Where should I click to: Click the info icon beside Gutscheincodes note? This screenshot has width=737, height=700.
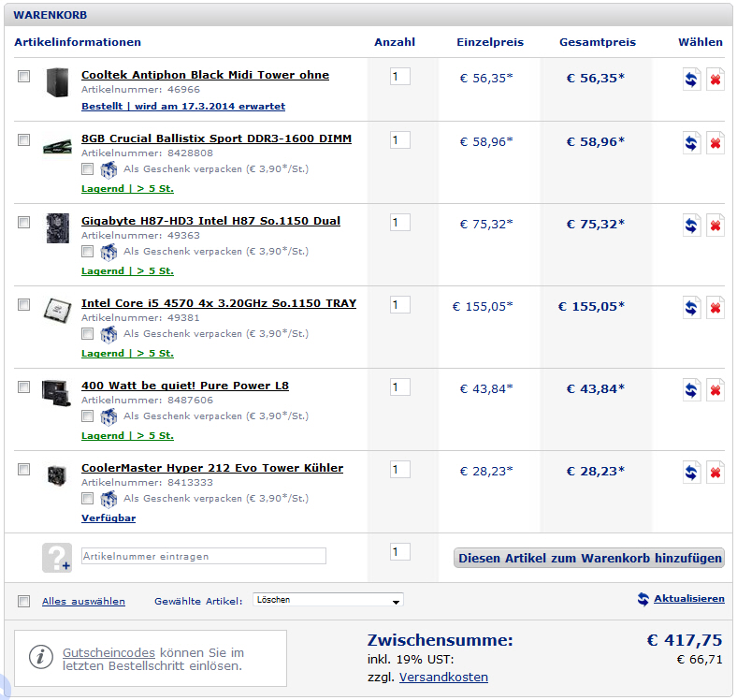point(40,657)
